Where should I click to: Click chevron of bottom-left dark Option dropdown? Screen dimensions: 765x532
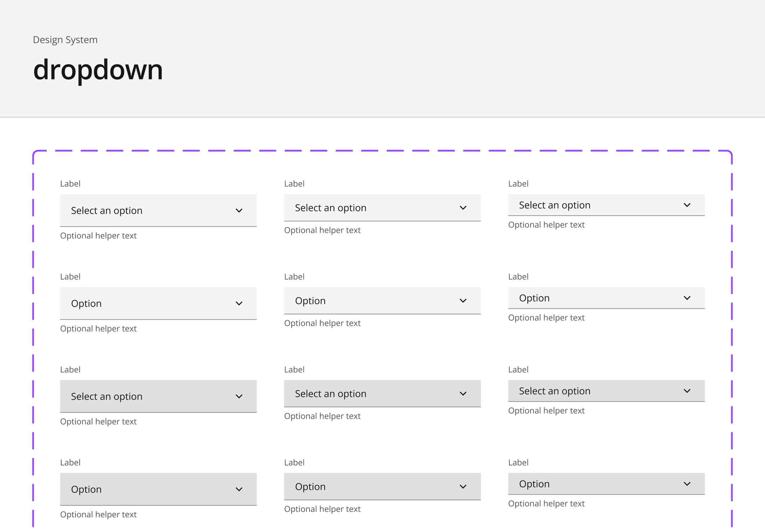click(x=239, y=489)
